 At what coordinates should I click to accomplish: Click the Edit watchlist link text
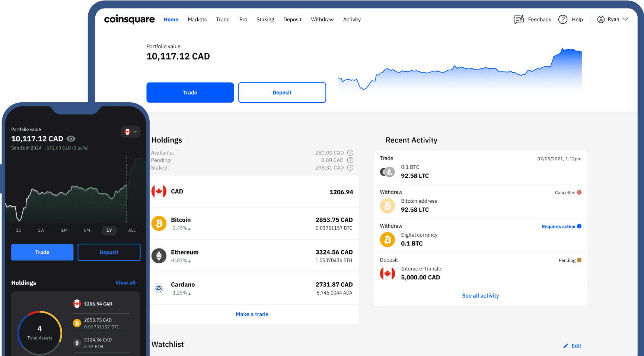[x=576, y=346]
